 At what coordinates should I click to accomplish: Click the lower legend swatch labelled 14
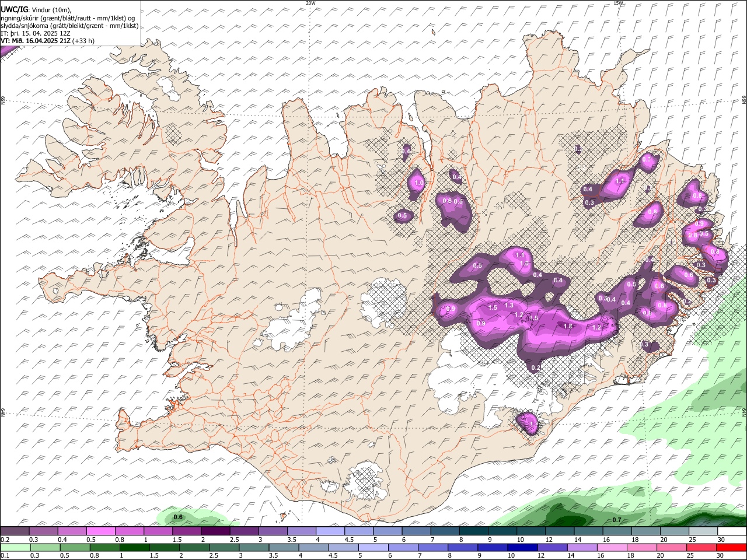tap(582, 547)
